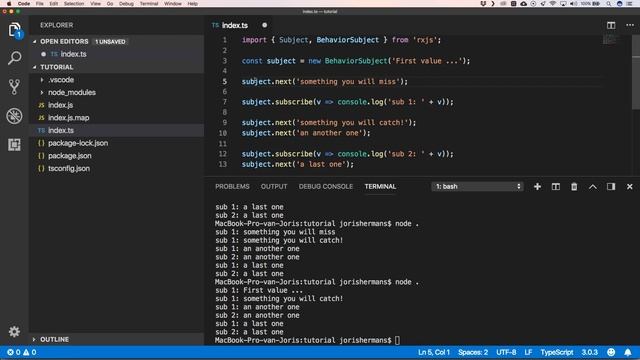Kill the terminal with trash icon
This screenshot has height=360, width=640.
click(574, 187)
